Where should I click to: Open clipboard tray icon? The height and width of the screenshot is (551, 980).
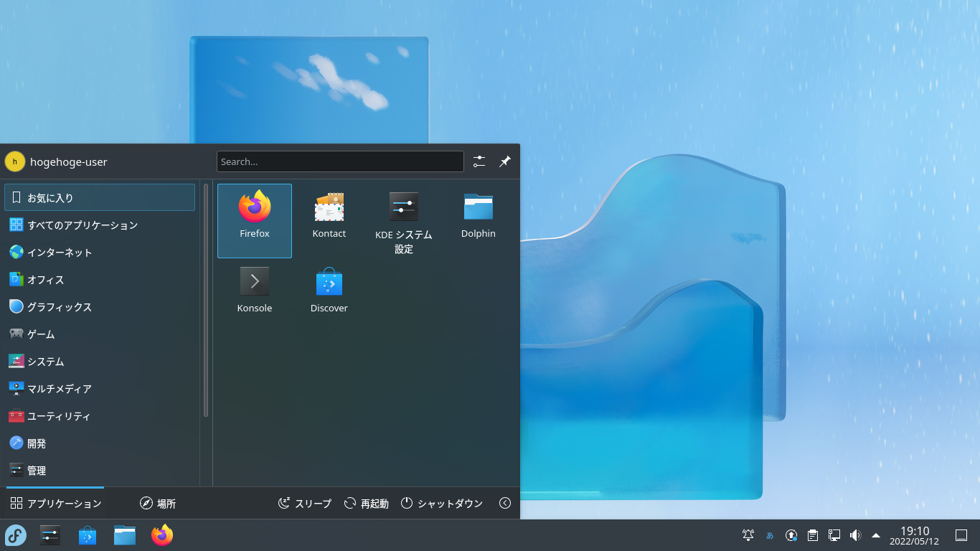(813, 535)
